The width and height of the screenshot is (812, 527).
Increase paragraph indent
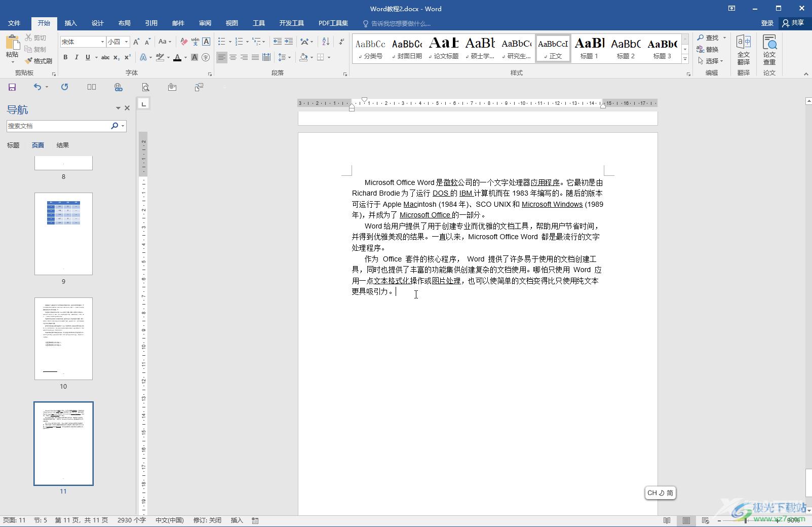coord(288,42)
